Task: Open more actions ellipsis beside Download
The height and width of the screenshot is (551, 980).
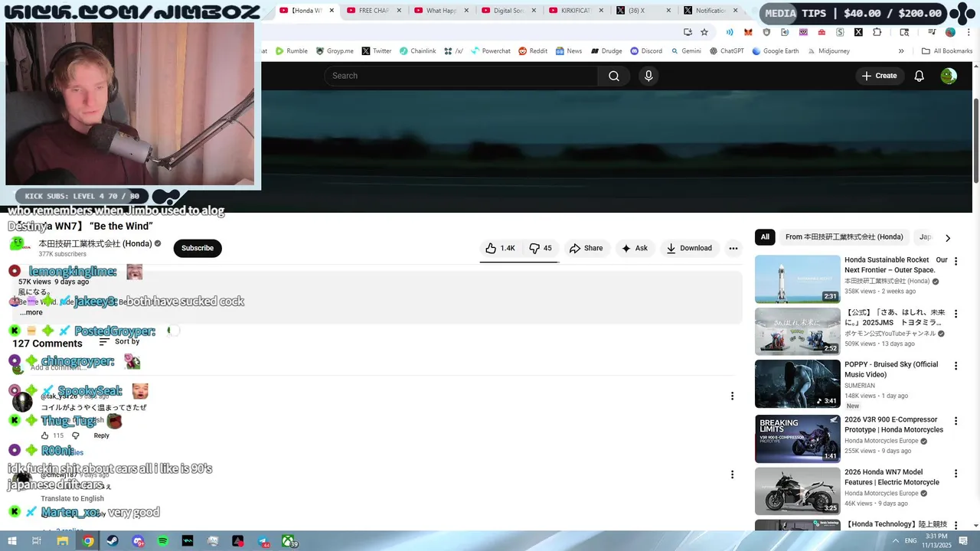Action: (x=733, y=248)
